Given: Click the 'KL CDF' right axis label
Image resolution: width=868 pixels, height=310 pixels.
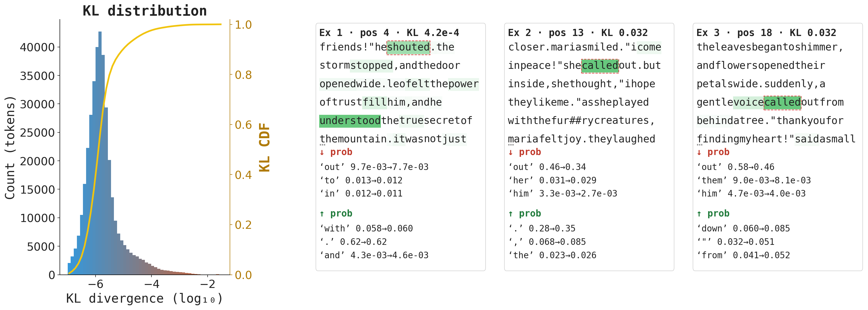Looking at the screenshot, I should [265, 147].
